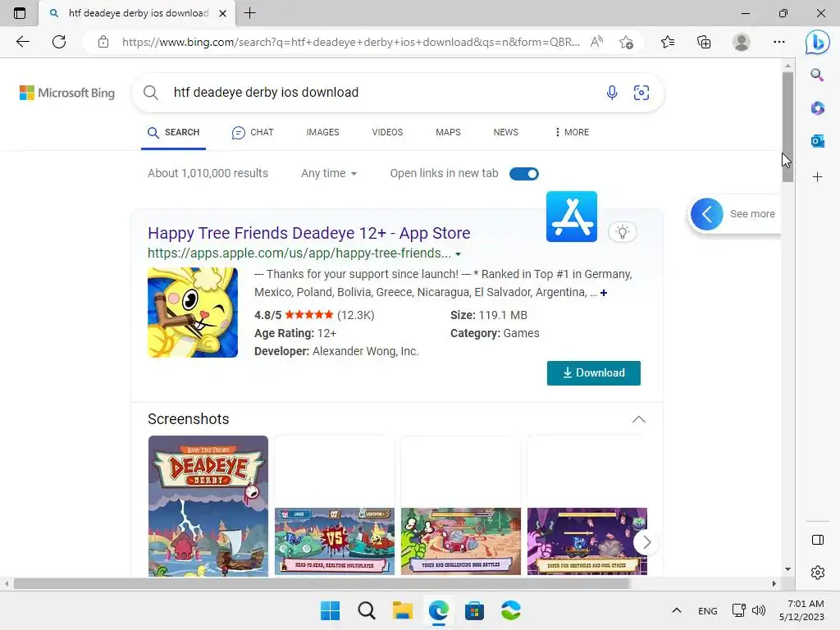Open the tab actions menu icon
Viewport: 840px width, 630px height.
click(20, 13)
